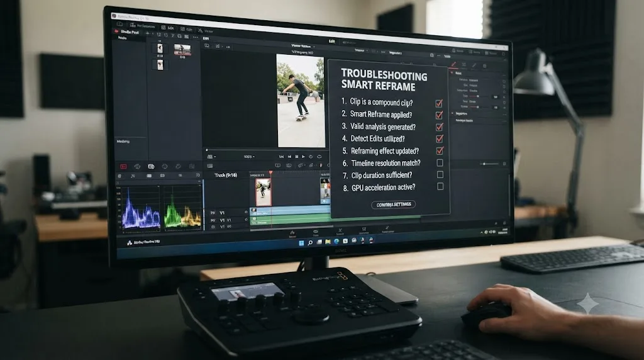Click the green and yellow waveform scope
The width and height of the screenshot is (644, 360).
click(183, 206)
